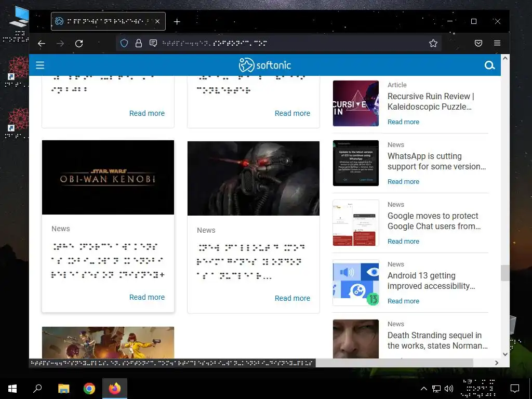Open the Windows notification center

pyautogui.click(x=515, y=389)
